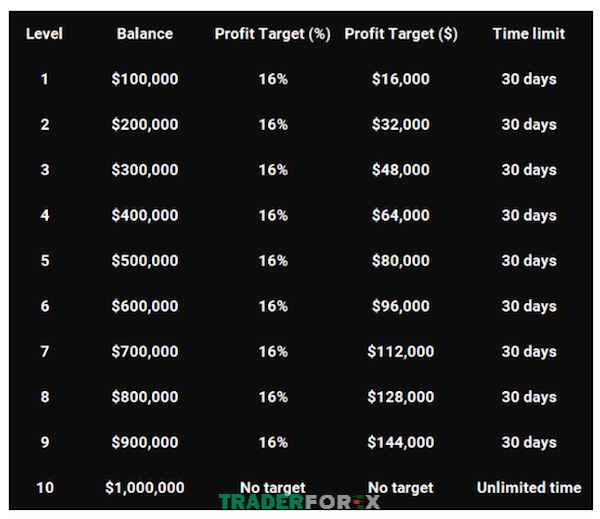The width and height of the screenshot is (600, 519).
Task: Click the $500,000 balance value
Action: (x=145, y=261)
